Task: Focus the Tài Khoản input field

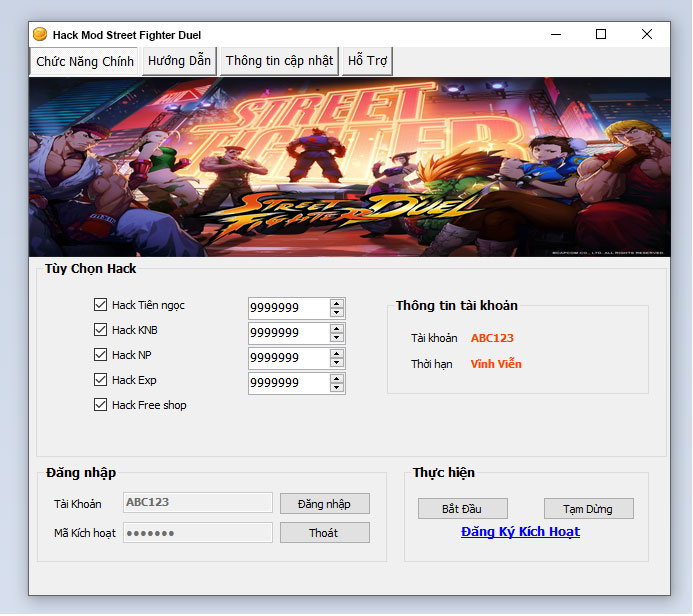Action: tap(198, 502)
